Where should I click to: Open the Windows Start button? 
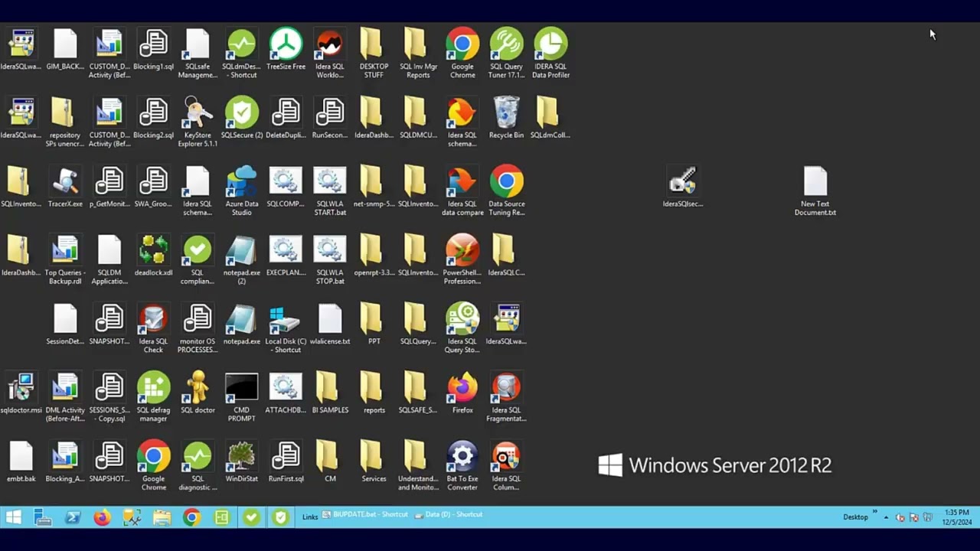pos(13,517)
